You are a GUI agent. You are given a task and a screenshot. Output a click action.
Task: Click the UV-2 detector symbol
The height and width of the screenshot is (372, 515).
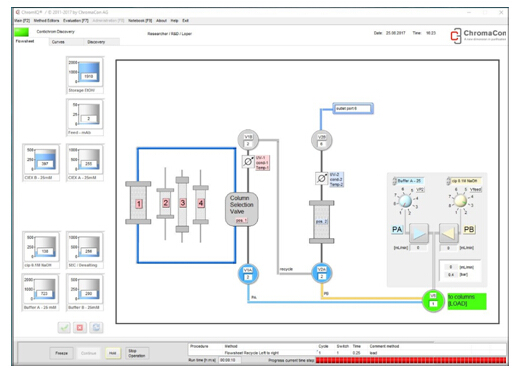321,178
